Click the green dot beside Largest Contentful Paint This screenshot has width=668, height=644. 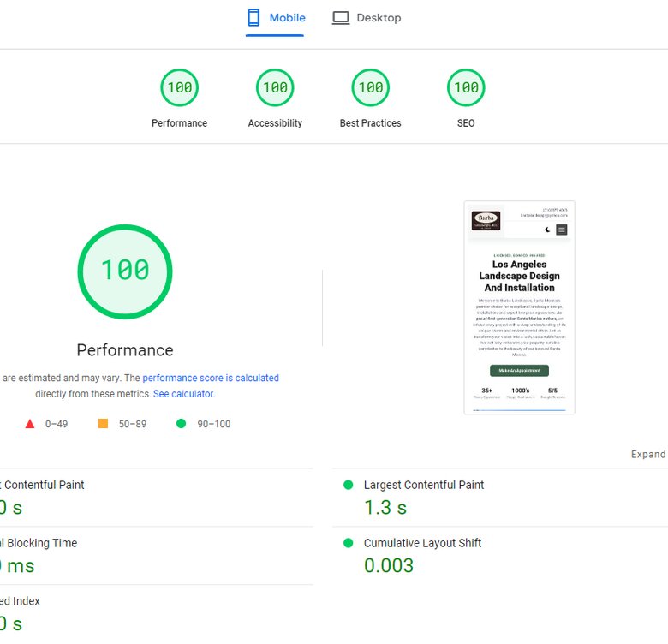pos(348,485)
